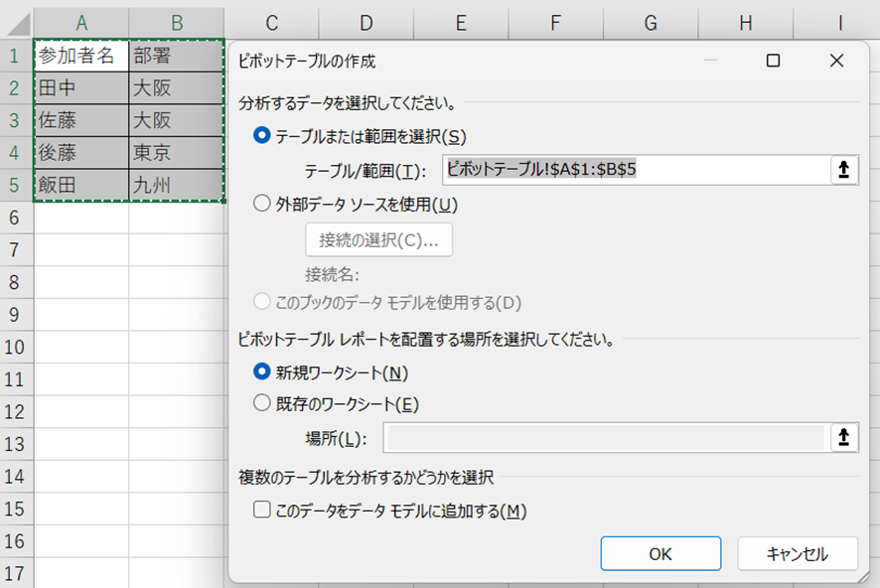Select テーブルまたは範囲を選択 radio button
The height and width of the screenshot is (588, 880).
point(262,136)
